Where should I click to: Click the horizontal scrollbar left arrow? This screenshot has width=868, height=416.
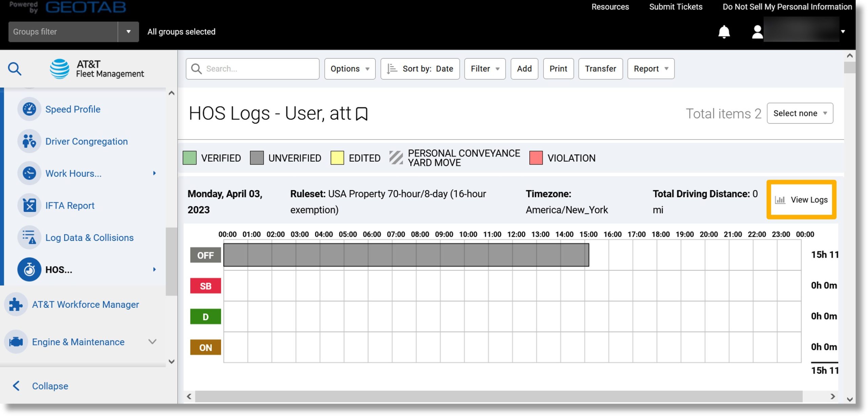pyautogui.click(x=189, y=396)
